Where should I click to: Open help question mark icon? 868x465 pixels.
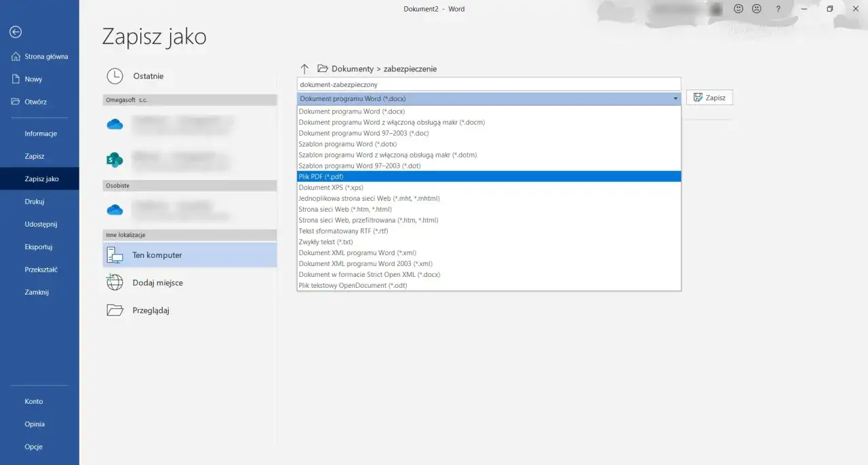[778, 9]
